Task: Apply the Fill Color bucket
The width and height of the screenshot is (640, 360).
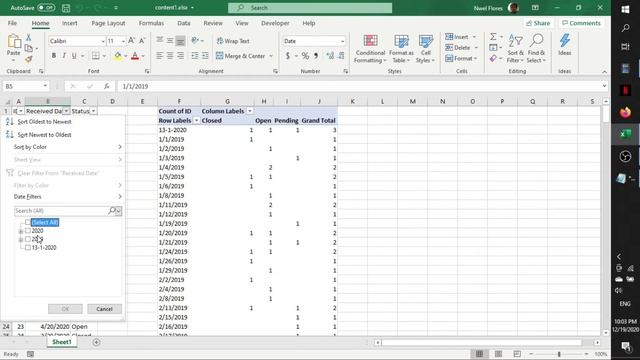Action: pos(118,56)
